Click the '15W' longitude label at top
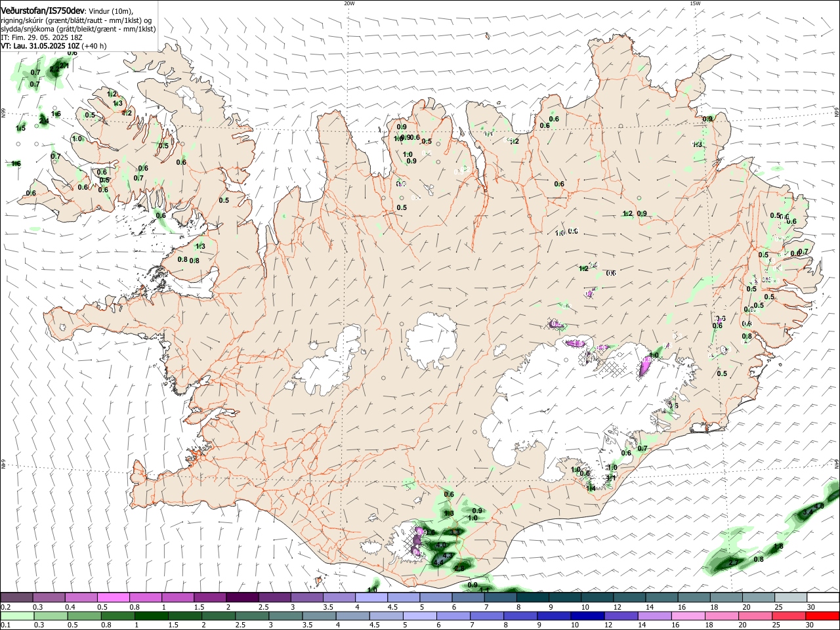The height and width of the screenshot is (630, 840). (695, 3)
